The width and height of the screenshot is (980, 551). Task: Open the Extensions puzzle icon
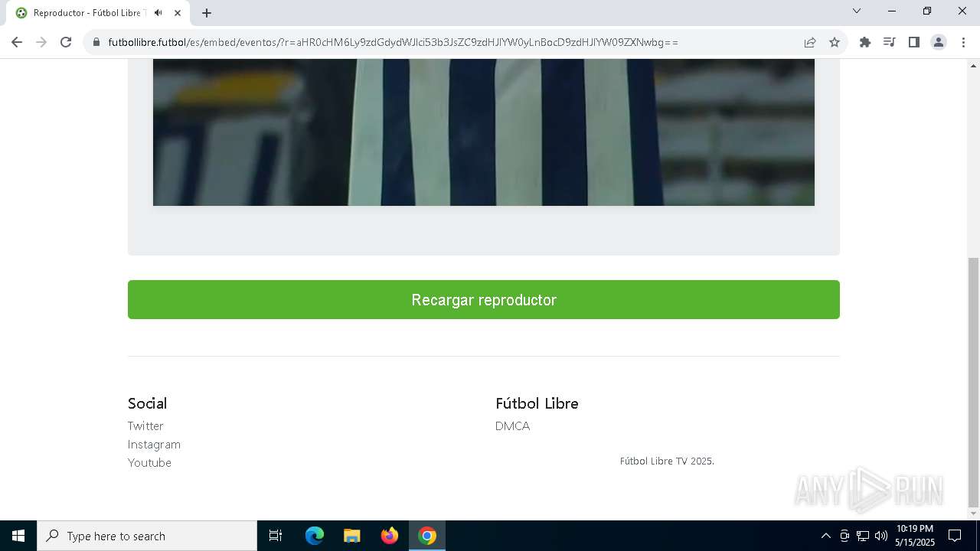point(865,42)
